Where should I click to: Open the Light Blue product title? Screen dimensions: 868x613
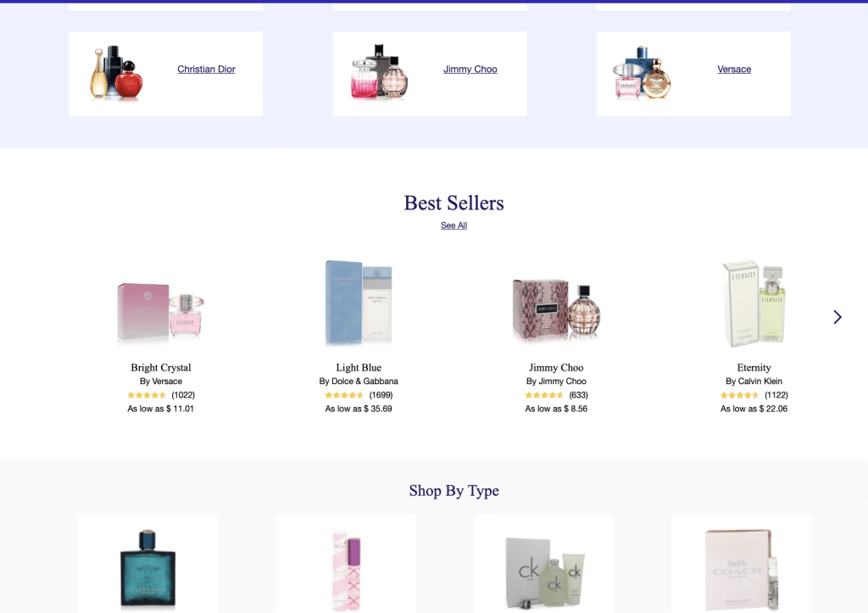coord(359,368)
